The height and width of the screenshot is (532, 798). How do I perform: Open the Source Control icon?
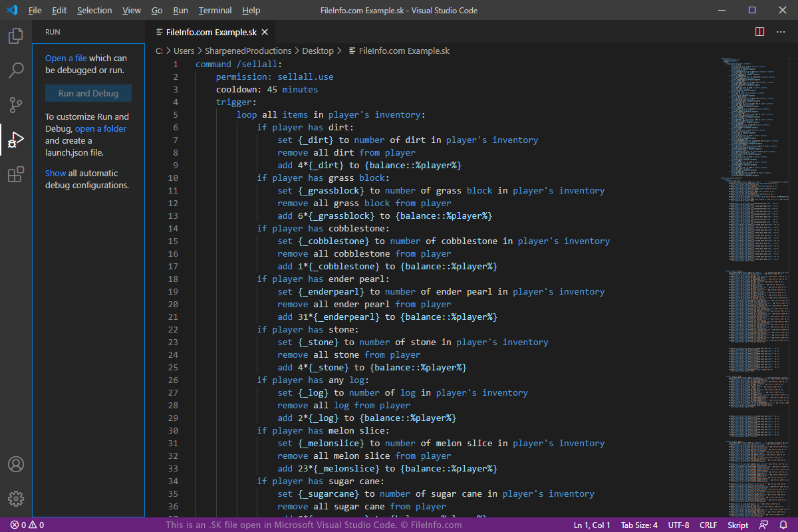click(x=15, y=104)
